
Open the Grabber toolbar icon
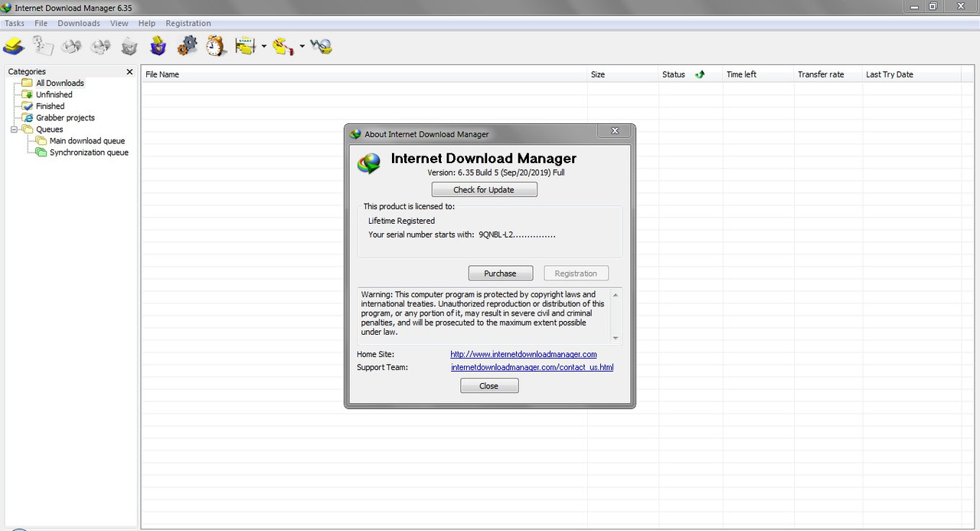[x=321, y=47]
